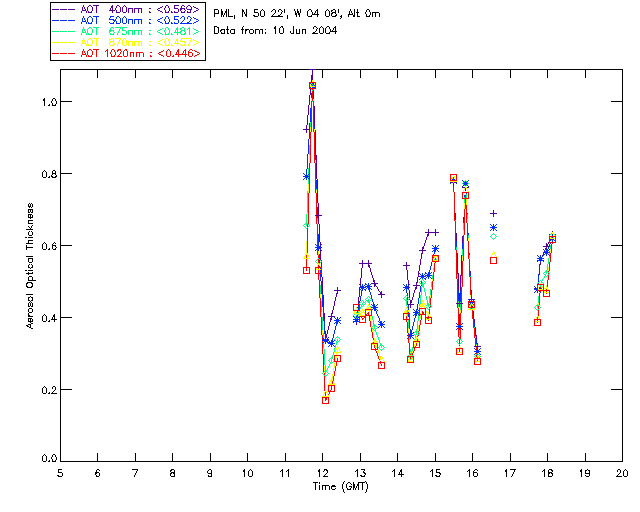Screen dimensions: 640x512
Task: Click the 1.0 tick label on y-axis
Action: [x=46, y=102]
